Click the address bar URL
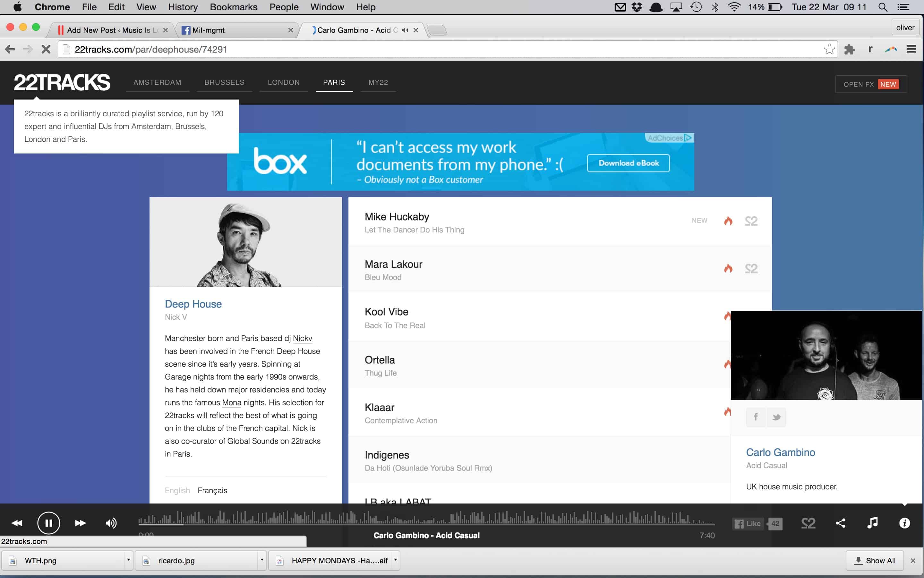This screenshot has width=924, height=578. pyautogui.click(x=151, y=49)
